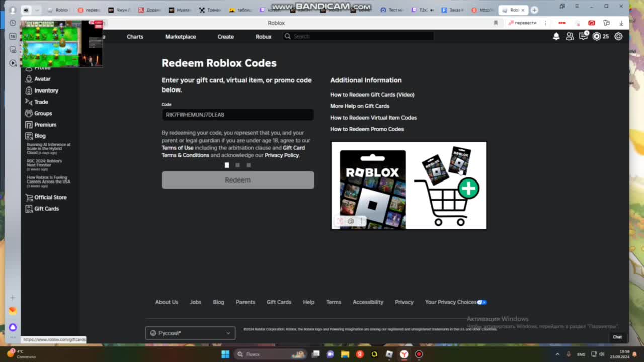The height and width of the screenshot is (362, 644).
Task: Open the Bandicam record taskbar icon
Action: pos(419,354)
